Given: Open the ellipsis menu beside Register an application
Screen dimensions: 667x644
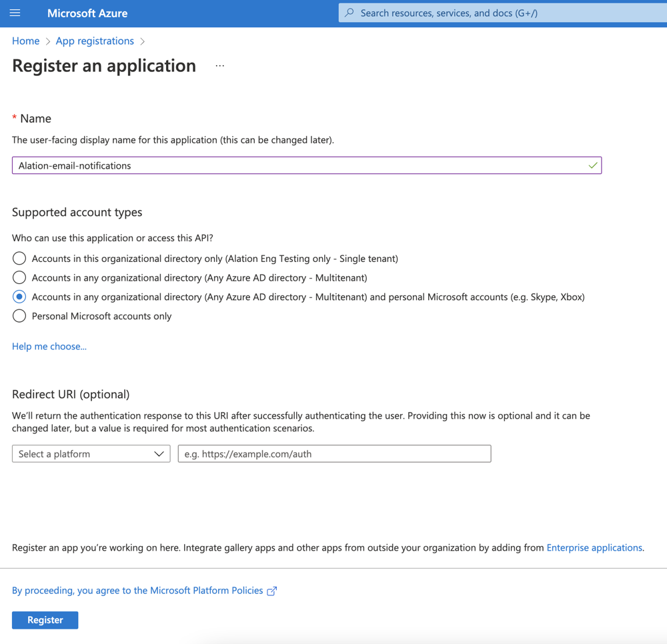Looking at the screenshot, I should (219, 66).
